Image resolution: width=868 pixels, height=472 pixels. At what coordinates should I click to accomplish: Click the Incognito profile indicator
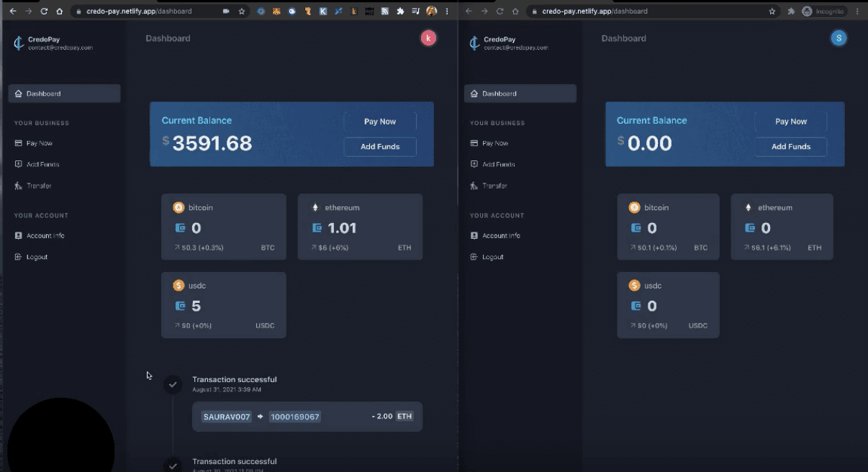(824, 12)
